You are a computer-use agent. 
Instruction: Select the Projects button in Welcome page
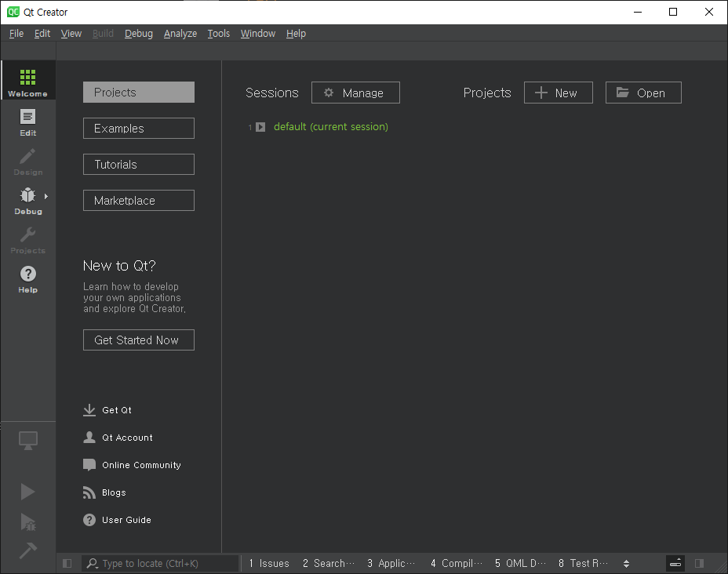click(139, 93)
